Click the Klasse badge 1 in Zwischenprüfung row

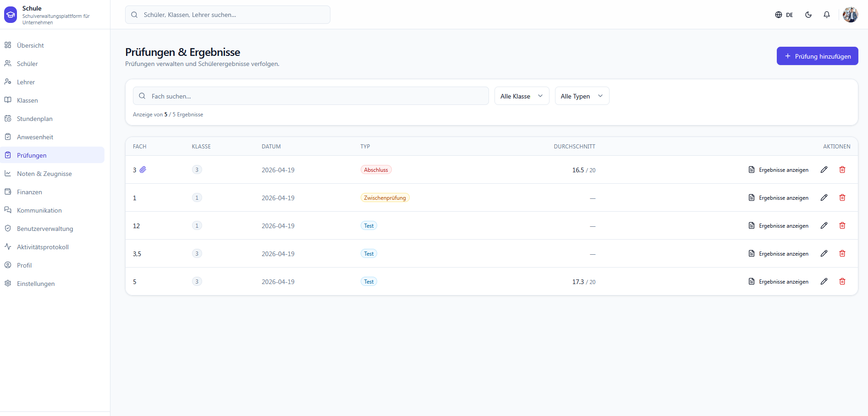(197, 198)
